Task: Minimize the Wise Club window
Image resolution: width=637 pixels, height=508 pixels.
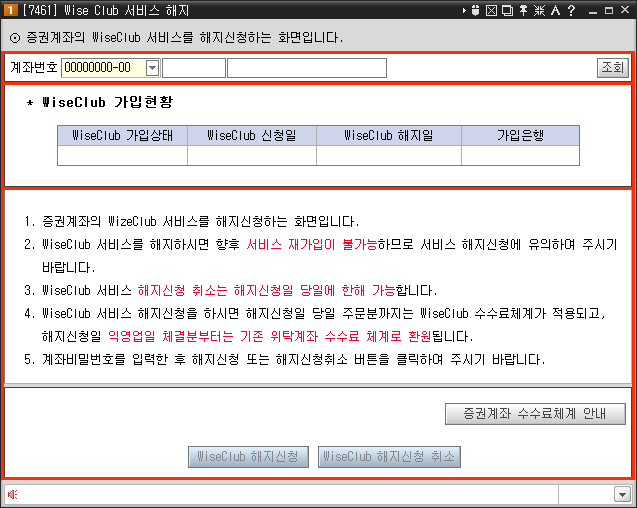Action: click(x=593, y=11)
